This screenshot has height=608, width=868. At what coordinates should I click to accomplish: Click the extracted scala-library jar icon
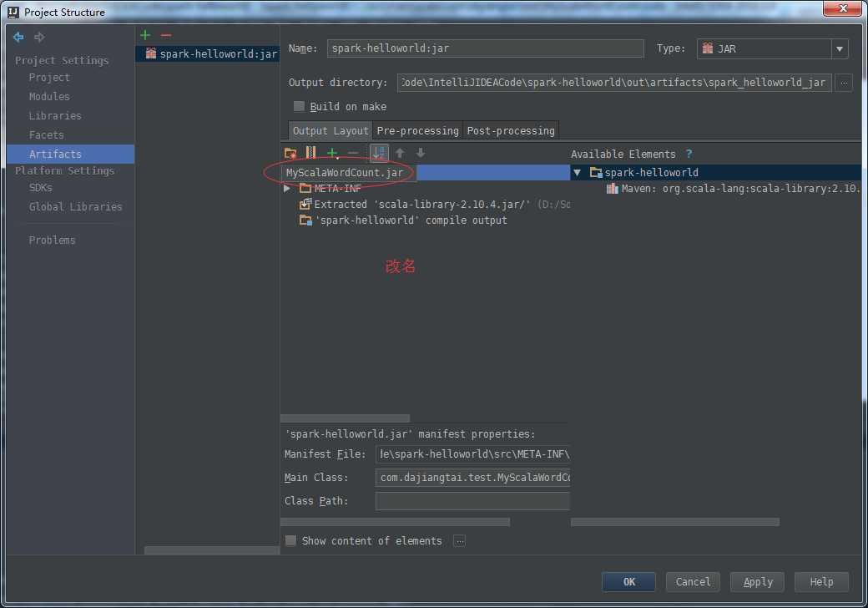point(305,205)
